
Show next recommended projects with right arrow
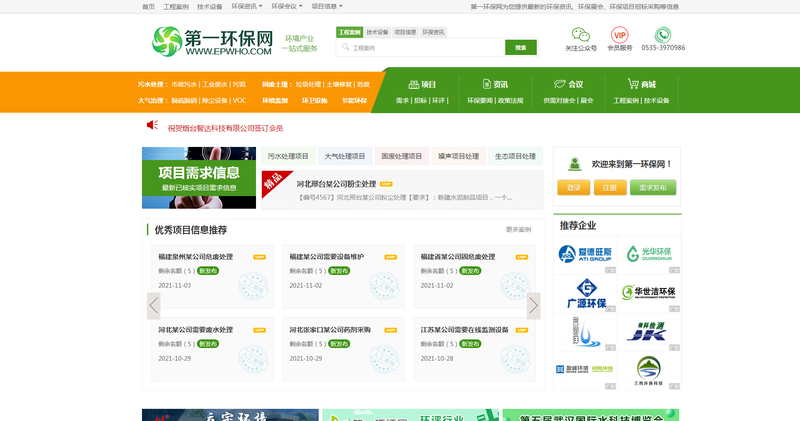coord(533,306)
